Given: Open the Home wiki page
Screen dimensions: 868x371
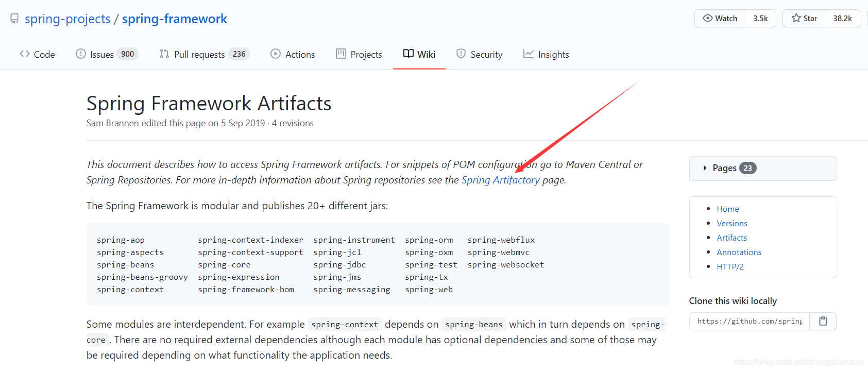Looking at the screenshot, I should point(728,209).
